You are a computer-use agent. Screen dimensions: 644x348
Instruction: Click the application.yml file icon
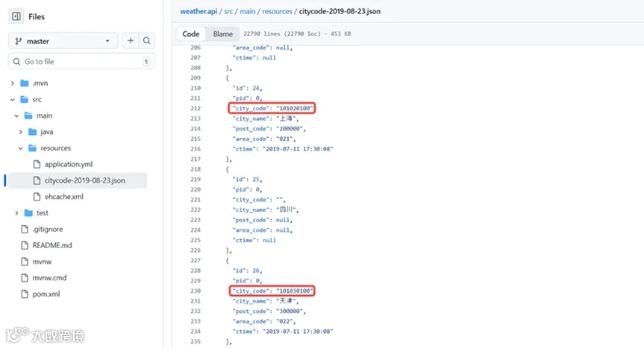click(37, 165)
